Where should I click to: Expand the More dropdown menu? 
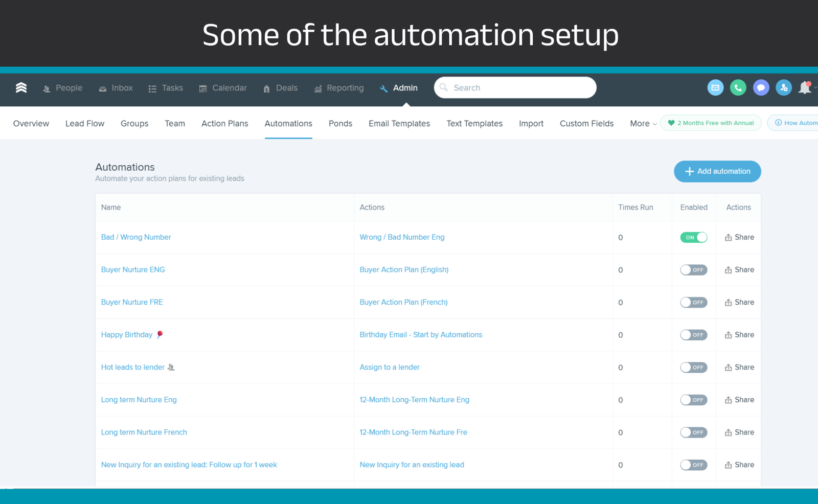(643, 124)
